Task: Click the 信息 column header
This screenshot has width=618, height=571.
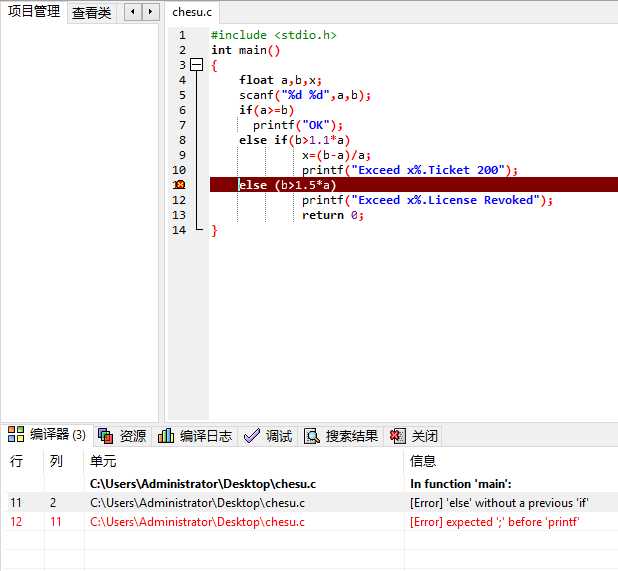Action: pos(423,461)
